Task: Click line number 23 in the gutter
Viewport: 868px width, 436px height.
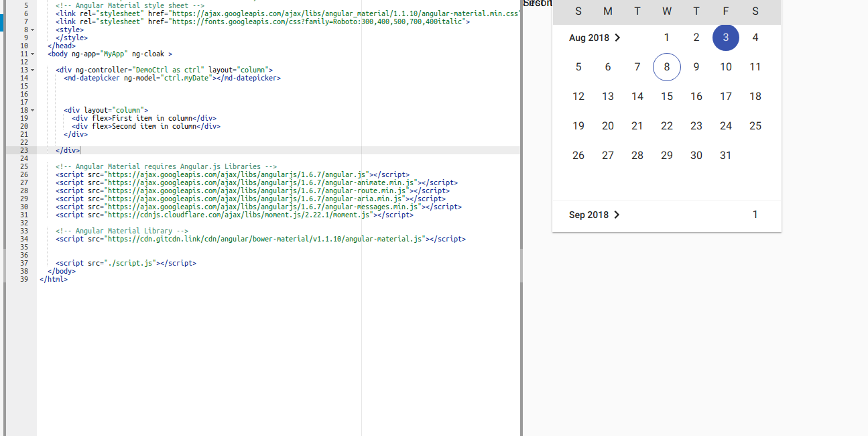Action: coord(23,150)
